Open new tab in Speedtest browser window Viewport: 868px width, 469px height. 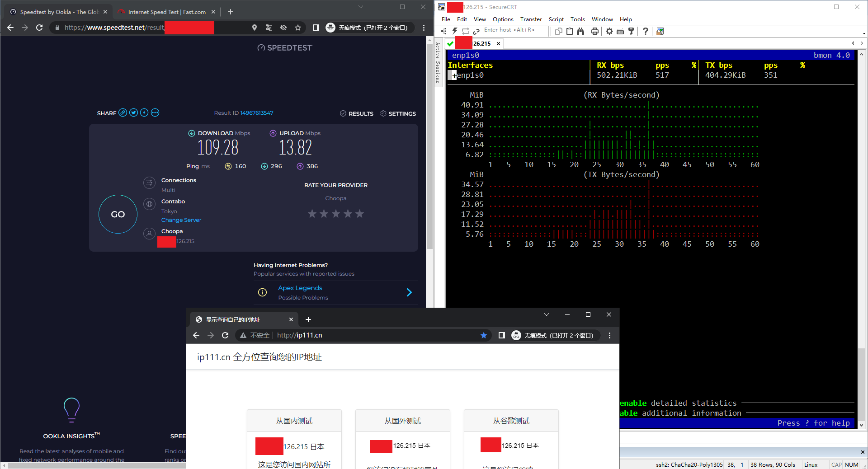[x=231, y=12]
